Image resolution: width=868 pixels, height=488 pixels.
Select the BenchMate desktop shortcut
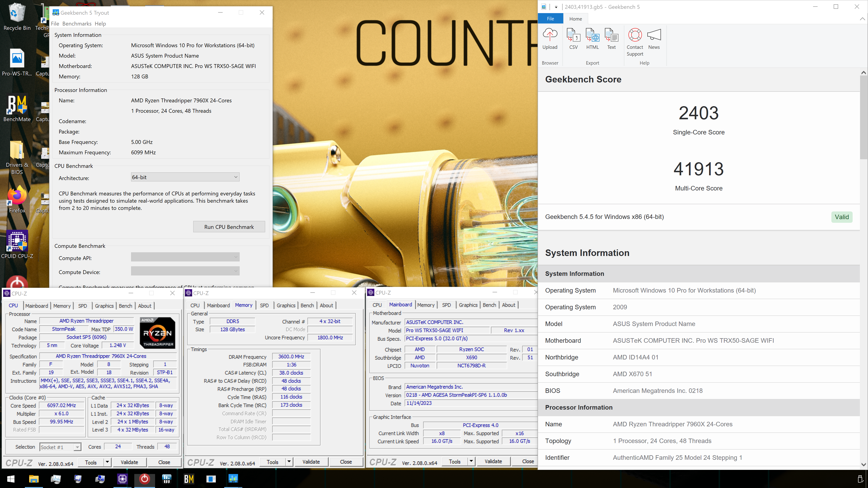(x=17, y=108)
